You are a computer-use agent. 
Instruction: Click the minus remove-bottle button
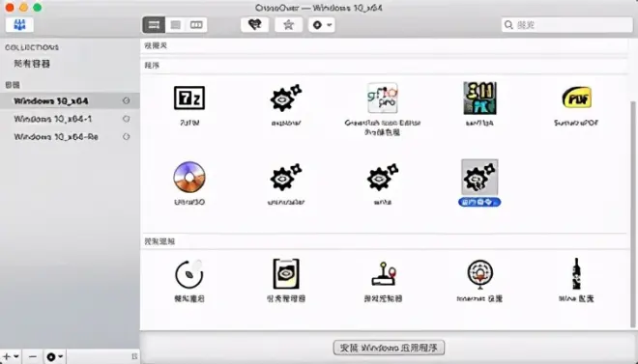click(33, 356)
